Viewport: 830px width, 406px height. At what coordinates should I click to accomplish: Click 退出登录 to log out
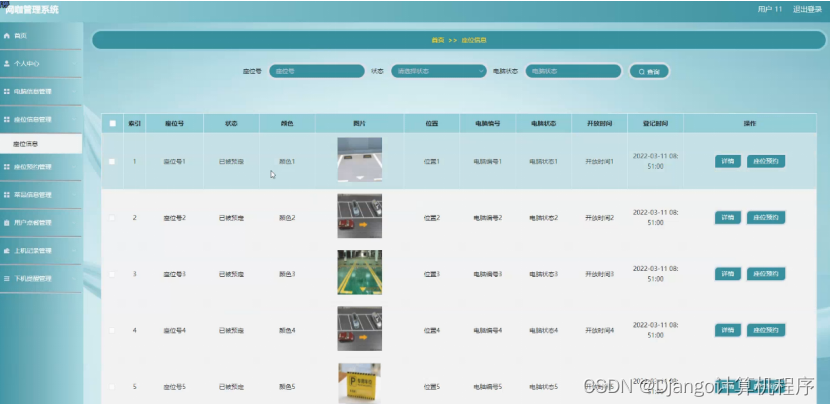pyautogui.click(x=807, y=10)
